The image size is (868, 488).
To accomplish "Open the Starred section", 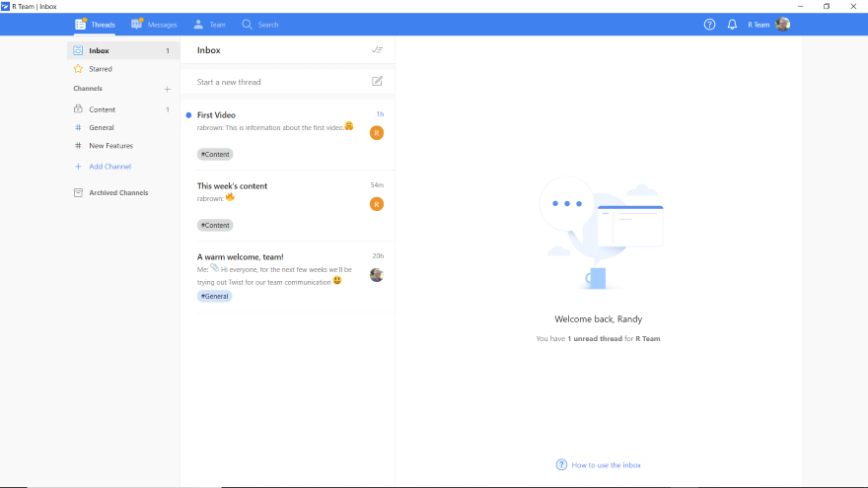I will pyautogui.click(x=123, y=69).
